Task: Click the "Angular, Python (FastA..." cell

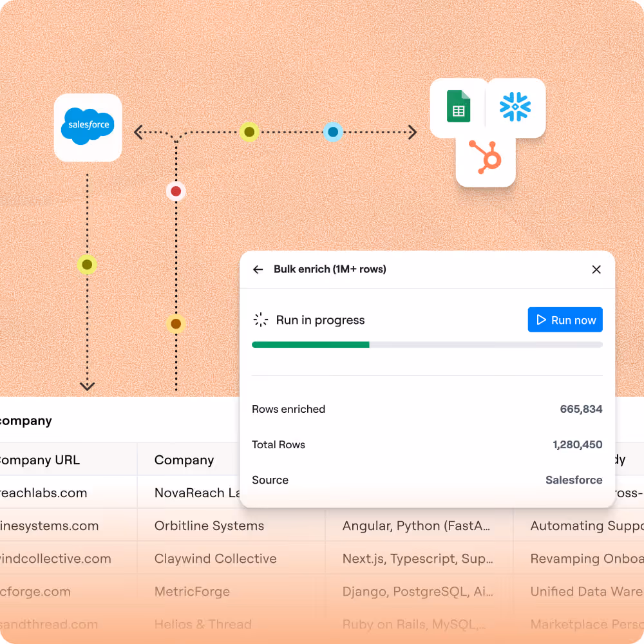Action: pyautogui.click(x=419, y=526)
